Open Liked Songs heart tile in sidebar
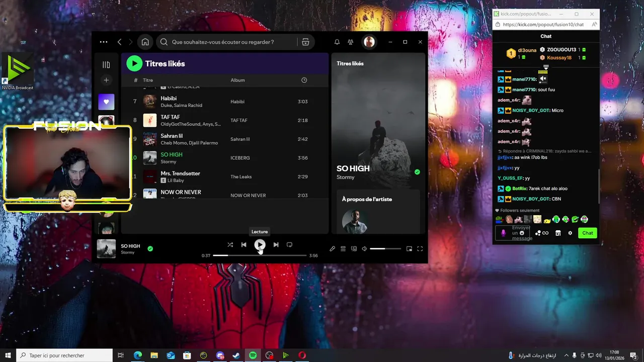Screen dimensions: 644x362 pos(106,102)
